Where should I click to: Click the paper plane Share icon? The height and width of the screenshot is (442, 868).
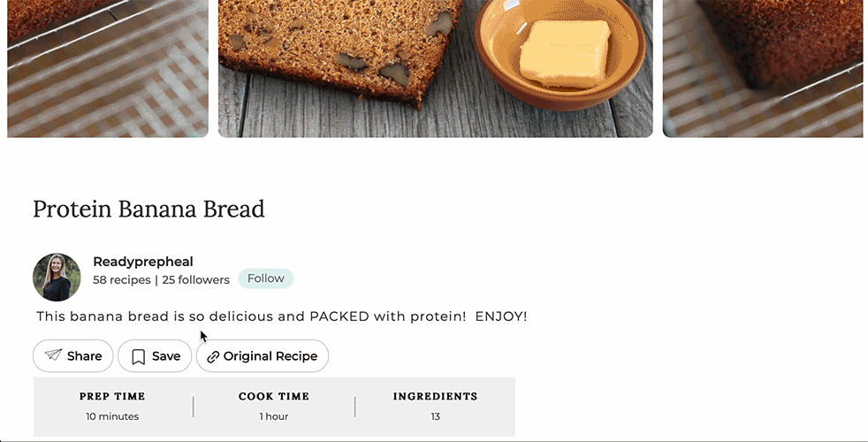(x=53, y=355)
